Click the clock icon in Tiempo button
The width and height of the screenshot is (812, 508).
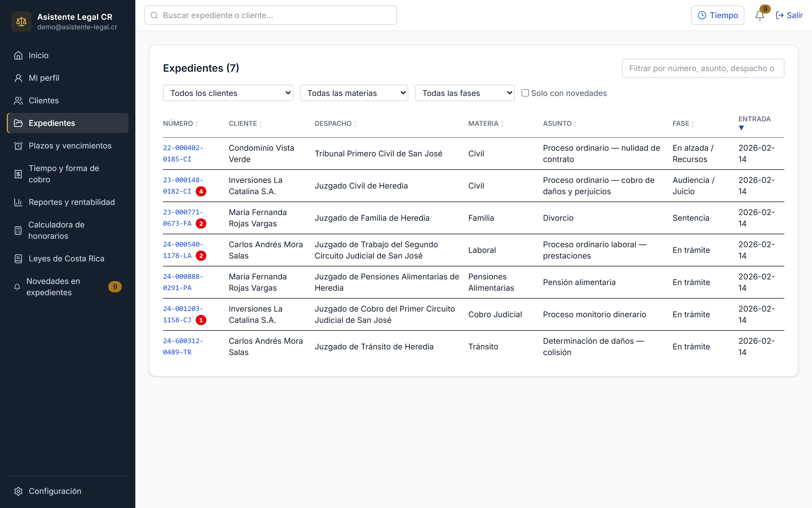[x=702, y=15]
